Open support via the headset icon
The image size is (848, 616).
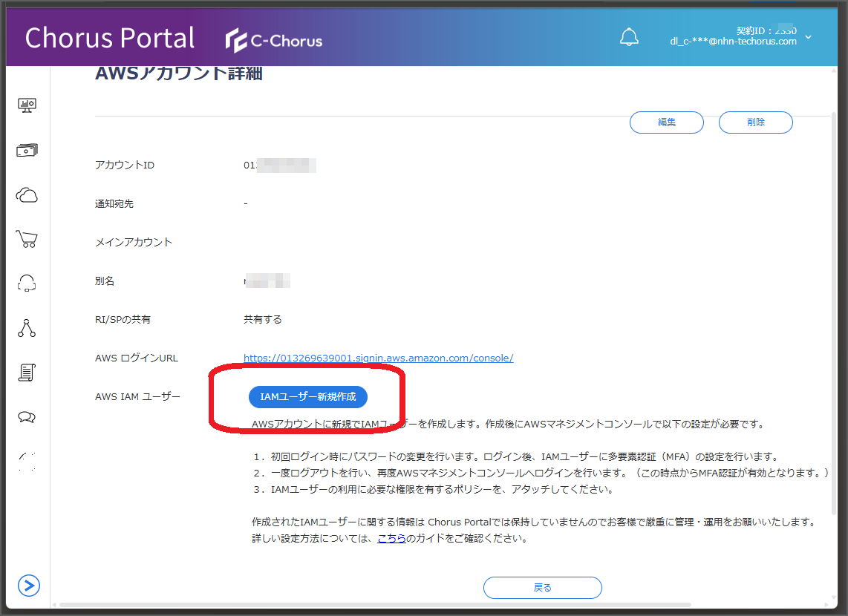coord(27,283)
